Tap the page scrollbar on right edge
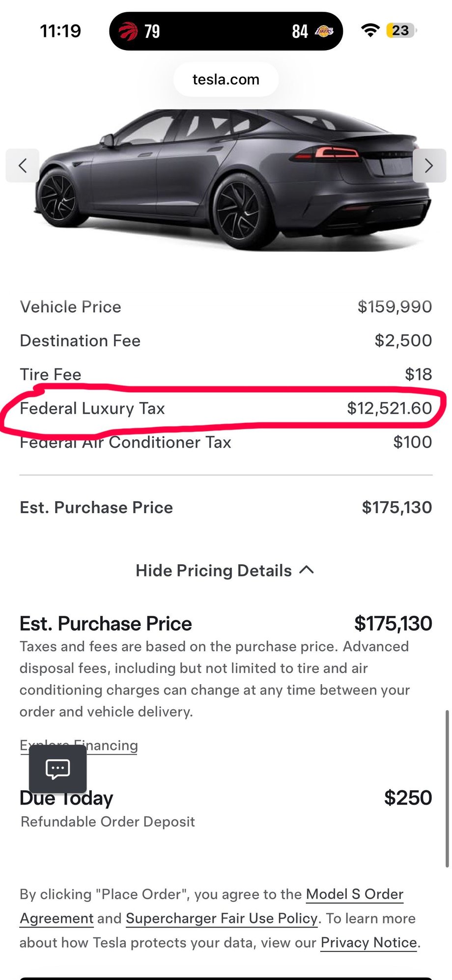Screen dimensions: 452x980 [447, 786]
